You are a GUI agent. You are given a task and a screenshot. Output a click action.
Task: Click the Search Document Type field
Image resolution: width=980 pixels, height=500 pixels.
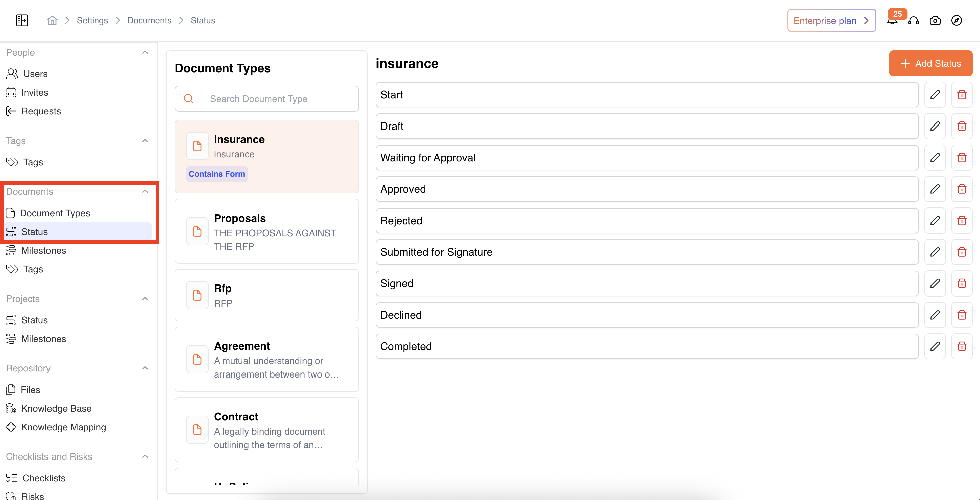280,99
